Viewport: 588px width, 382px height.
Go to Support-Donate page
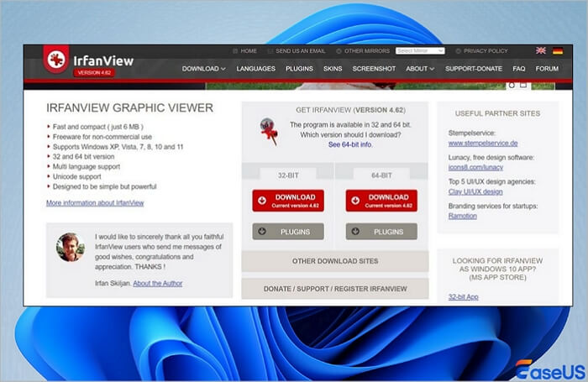474,69
